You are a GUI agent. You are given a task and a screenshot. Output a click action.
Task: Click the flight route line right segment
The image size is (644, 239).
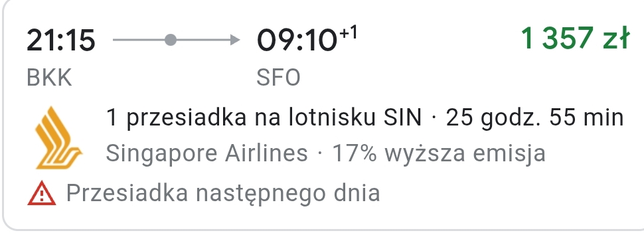pyautogui.click(x=203, y=40)
